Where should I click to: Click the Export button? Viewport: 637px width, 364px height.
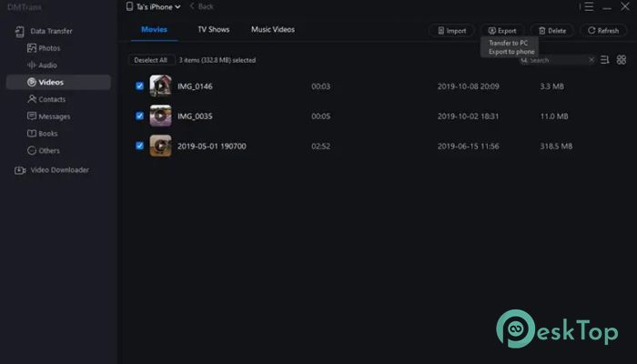(502, 30)
